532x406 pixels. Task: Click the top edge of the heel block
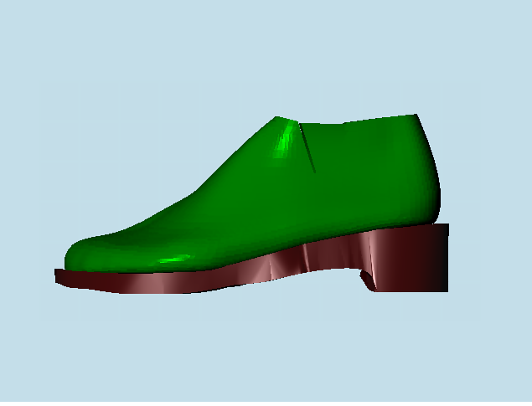pos(419,228)
